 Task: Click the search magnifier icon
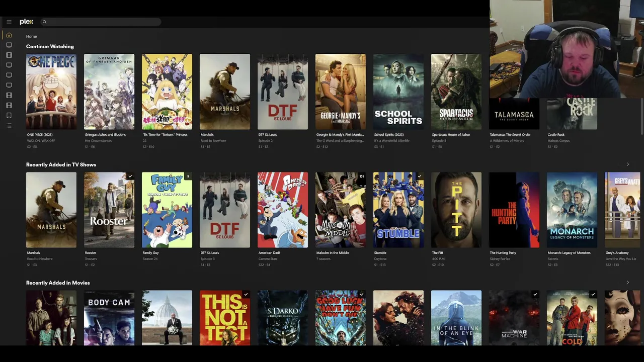44,22
